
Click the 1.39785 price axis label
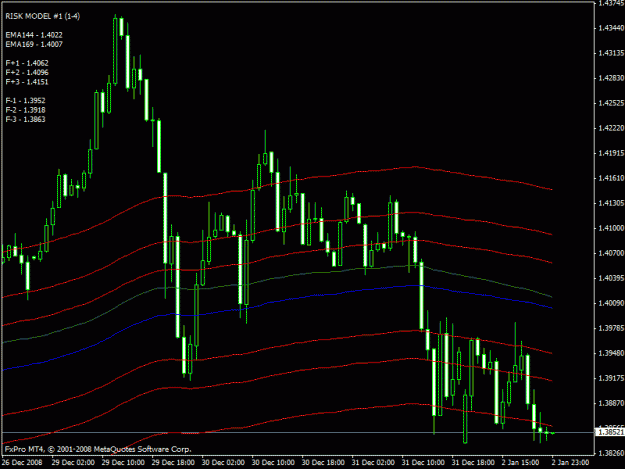pos(611,328)
